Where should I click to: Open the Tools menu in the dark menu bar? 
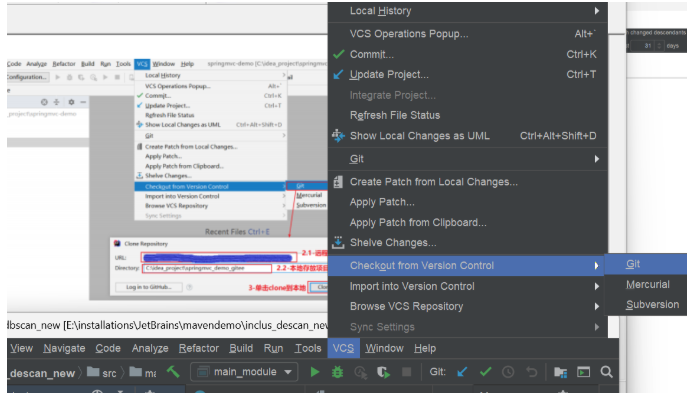pos(308,348)
